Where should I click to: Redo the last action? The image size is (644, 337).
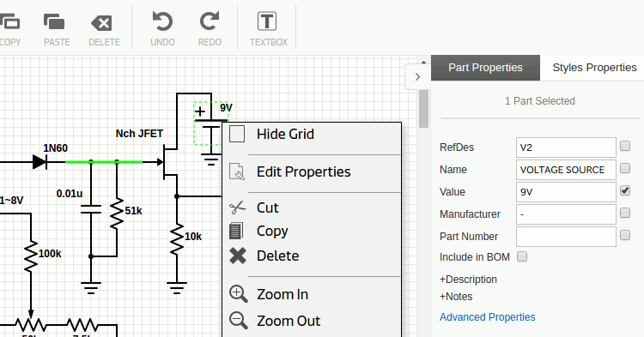[x=210, y=21]
